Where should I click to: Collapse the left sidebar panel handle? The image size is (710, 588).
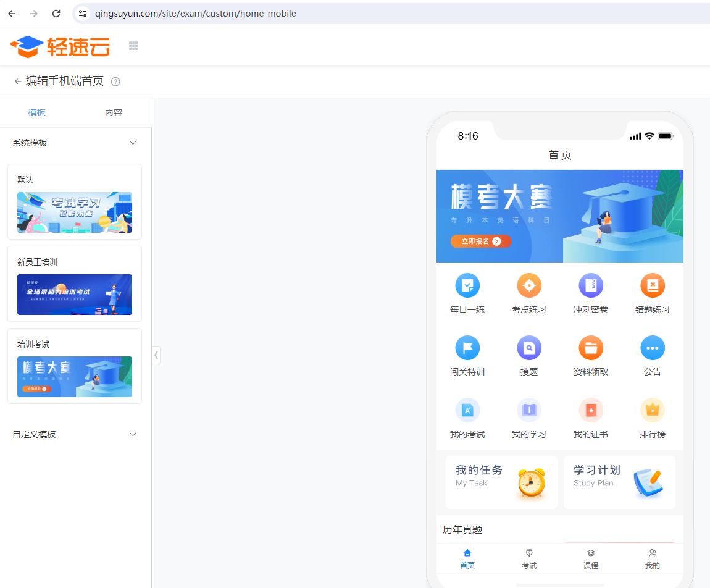tap(156, 355)
